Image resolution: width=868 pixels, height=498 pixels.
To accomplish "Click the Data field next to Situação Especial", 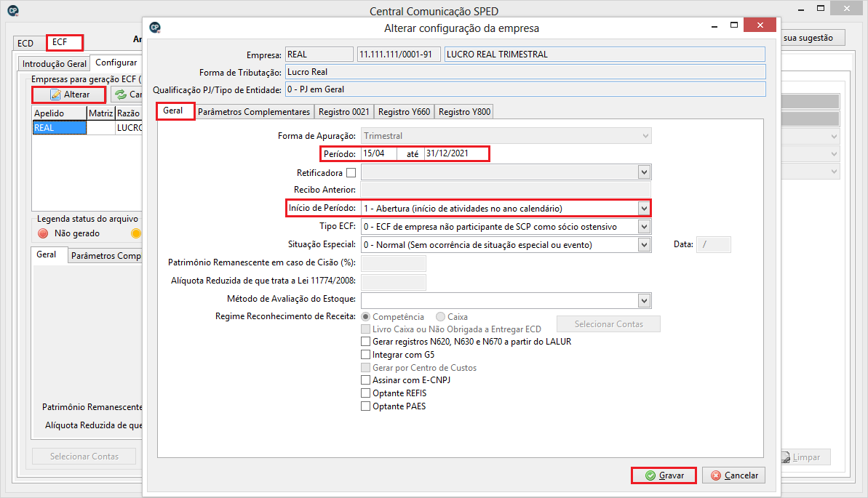I will [x=714, y=244].
